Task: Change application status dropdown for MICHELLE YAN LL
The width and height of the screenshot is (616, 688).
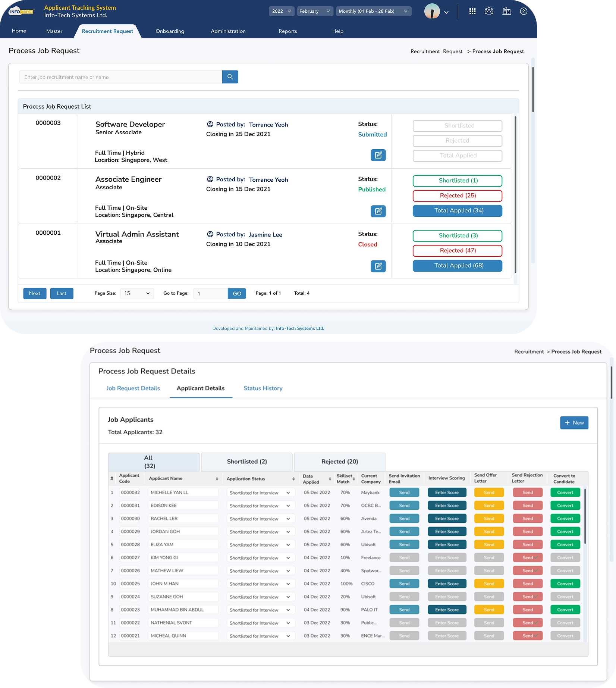Action: tap(260, 492)
